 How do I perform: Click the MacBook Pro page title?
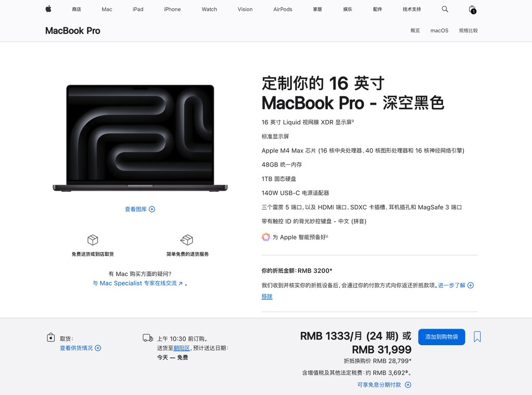tap(73, 31)
